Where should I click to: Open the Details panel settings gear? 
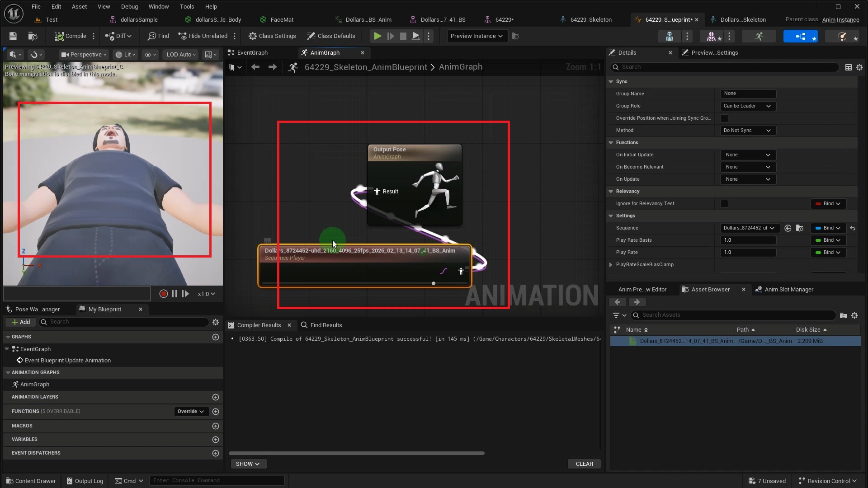coord(859,67)
